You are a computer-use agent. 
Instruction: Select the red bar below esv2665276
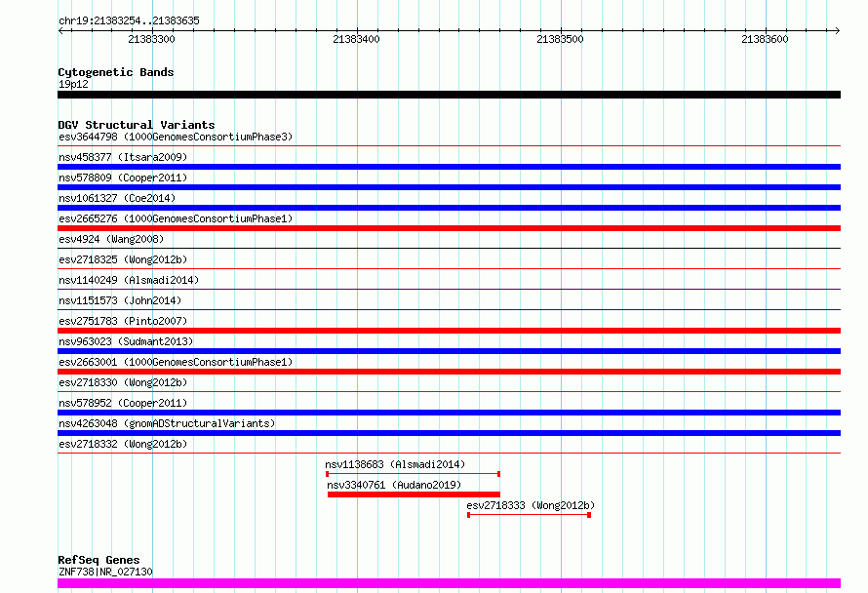tap(449, 228)
